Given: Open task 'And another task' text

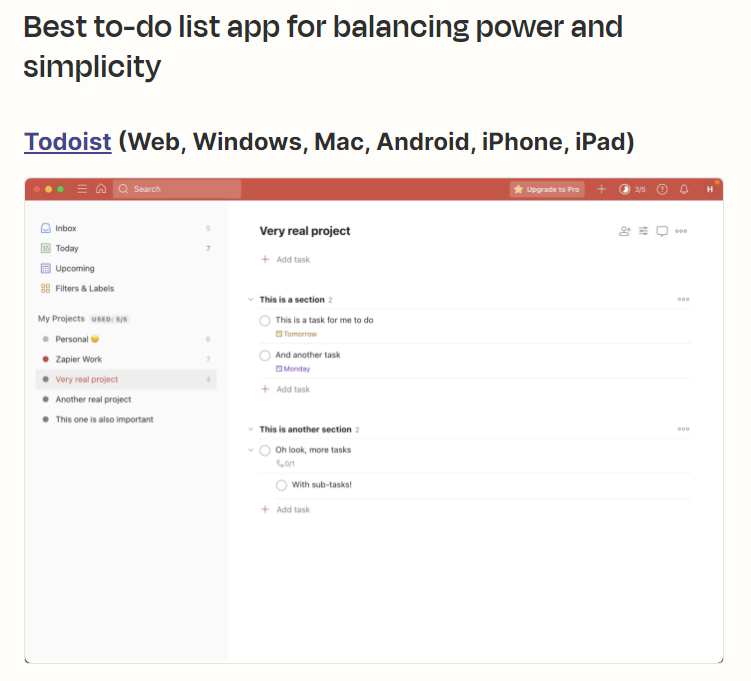Looking at the screenshot, I should tap(307, 355).
